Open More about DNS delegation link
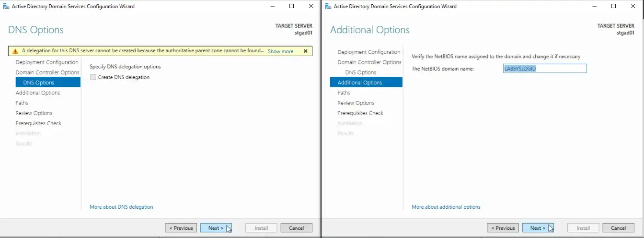The width and height of the screenshot is (644, 238). (121, 207)
